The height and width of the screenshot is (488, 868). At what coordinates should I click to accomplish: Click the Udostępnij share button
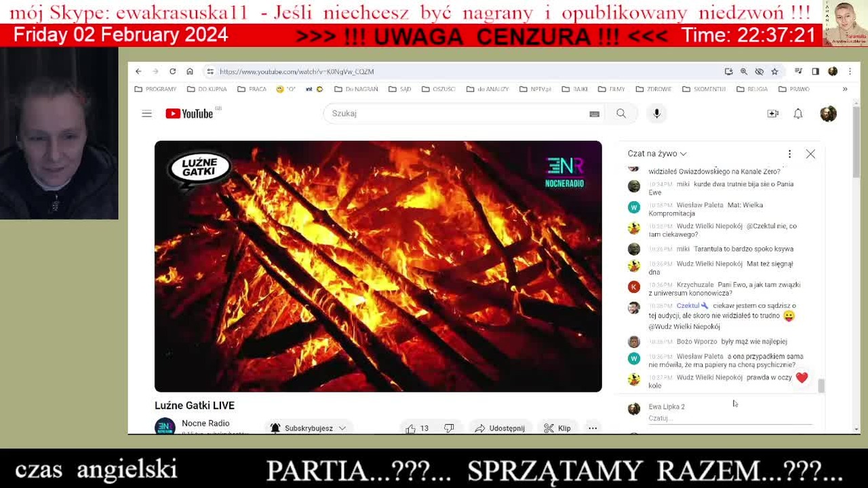click(x=500, y=428)
